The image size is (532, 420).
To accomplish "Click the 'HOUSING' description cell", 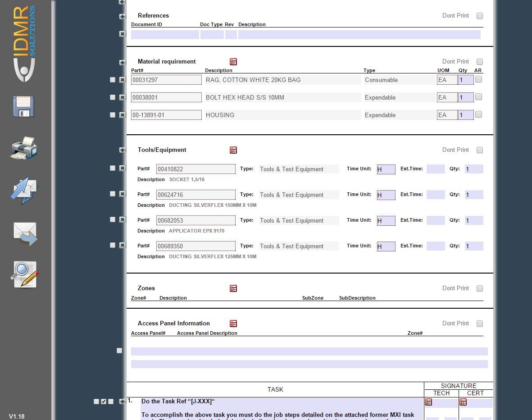I will 283,115.
